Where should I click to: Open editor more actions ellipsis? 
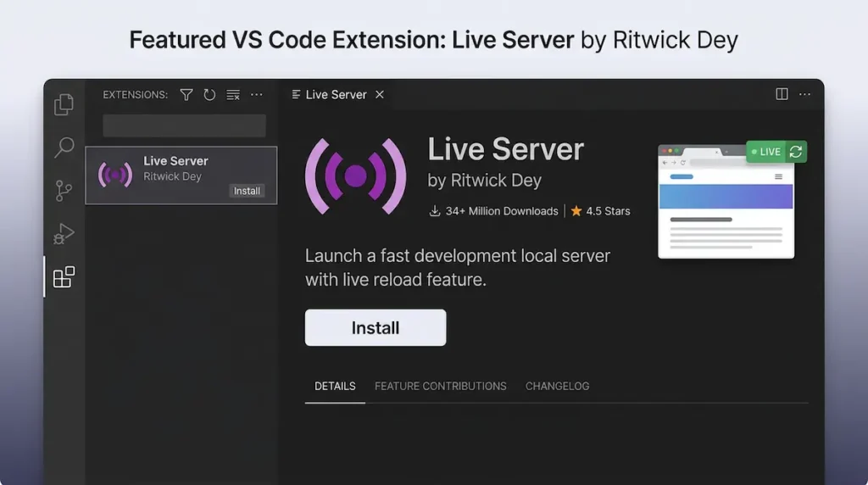[x=805, y=94]
